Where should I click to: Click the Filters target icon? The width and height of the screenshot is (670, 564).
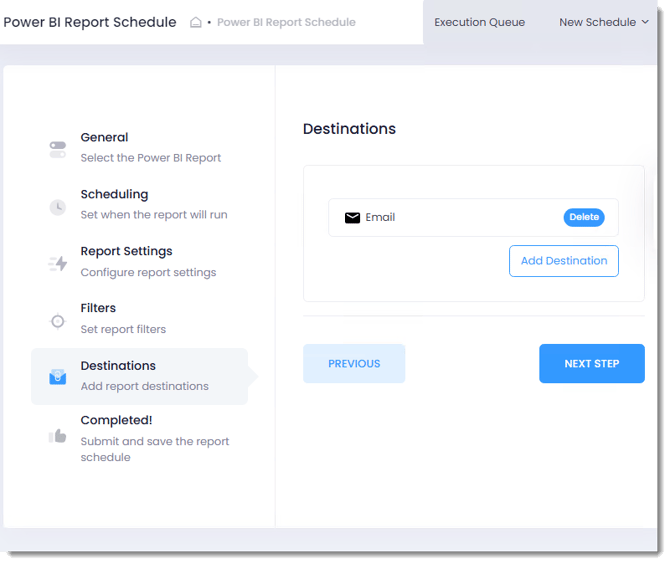(x=58, y=321)
